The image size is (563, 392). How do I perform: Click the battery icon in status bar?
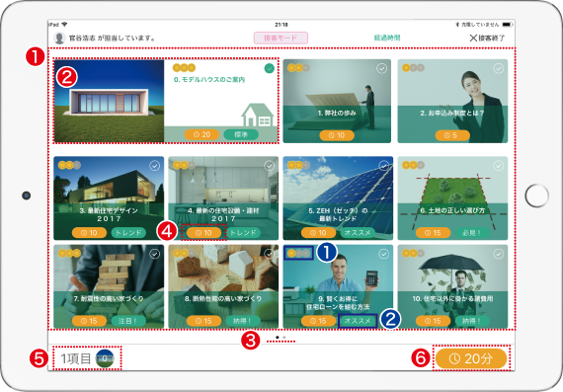click(x=507, y=25)
